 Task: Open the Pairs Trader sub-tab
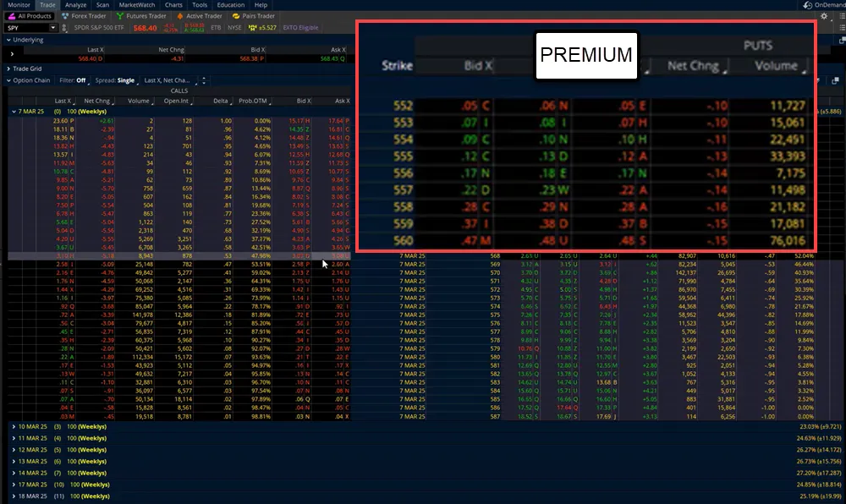254,16
